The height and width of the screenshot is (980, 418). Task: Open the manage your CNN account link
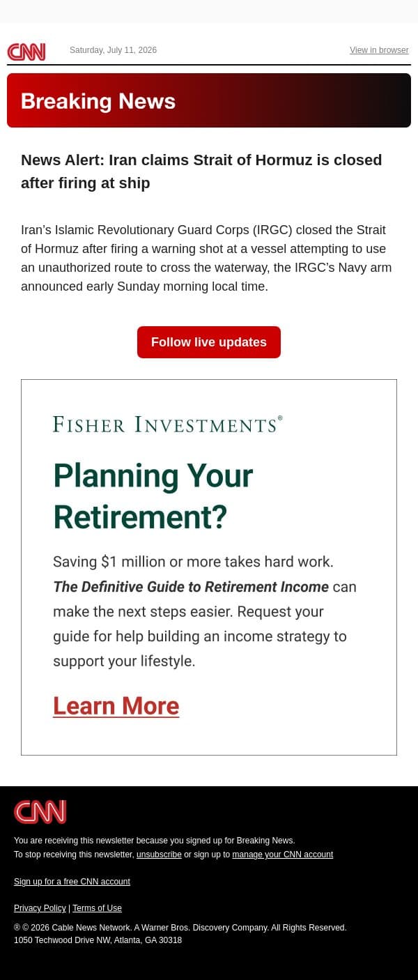click(283, 855)
